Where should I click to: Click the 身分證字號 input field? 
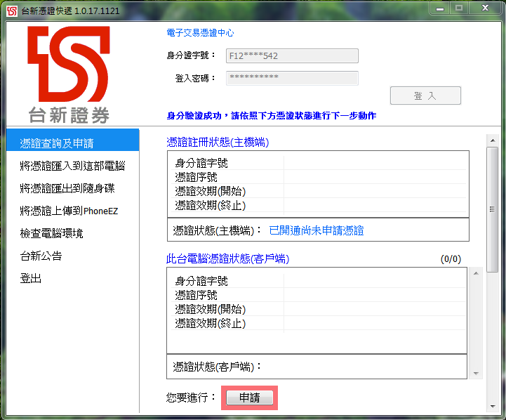292,56
